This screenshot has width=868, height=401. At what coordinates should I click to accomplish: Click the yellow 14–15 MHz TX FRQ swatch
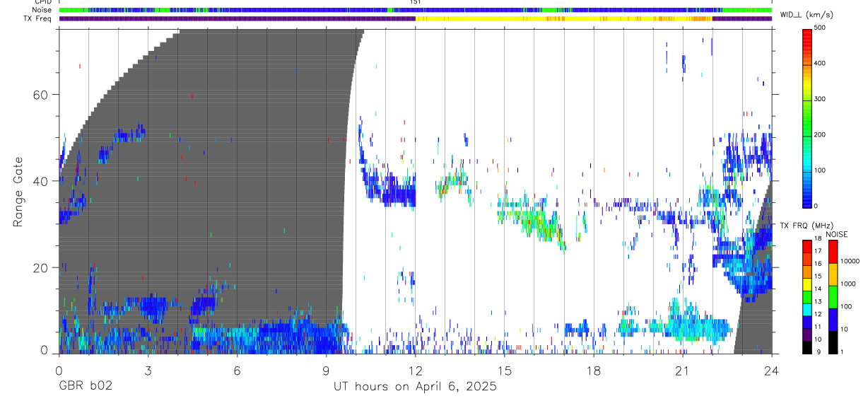[x=807, y=284]
